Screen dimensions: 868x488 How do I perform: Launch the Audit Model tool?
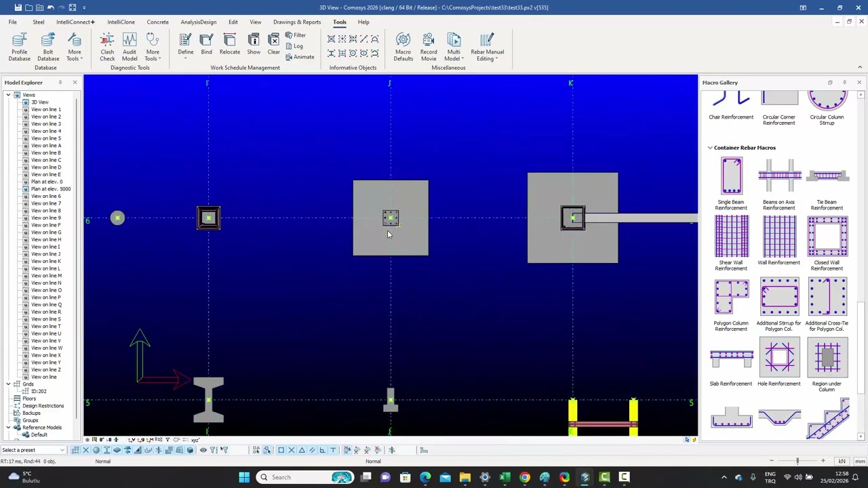point(130,47)
